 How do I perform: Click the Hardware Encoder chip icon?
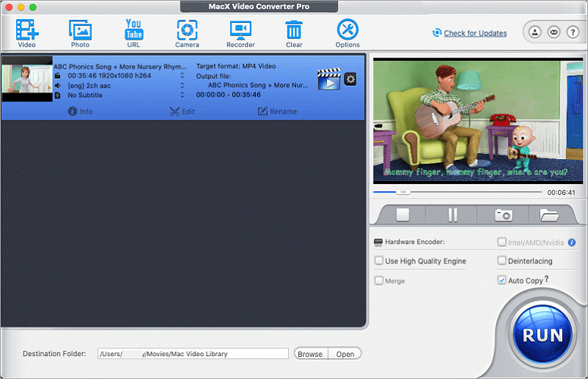pos(379,242)
